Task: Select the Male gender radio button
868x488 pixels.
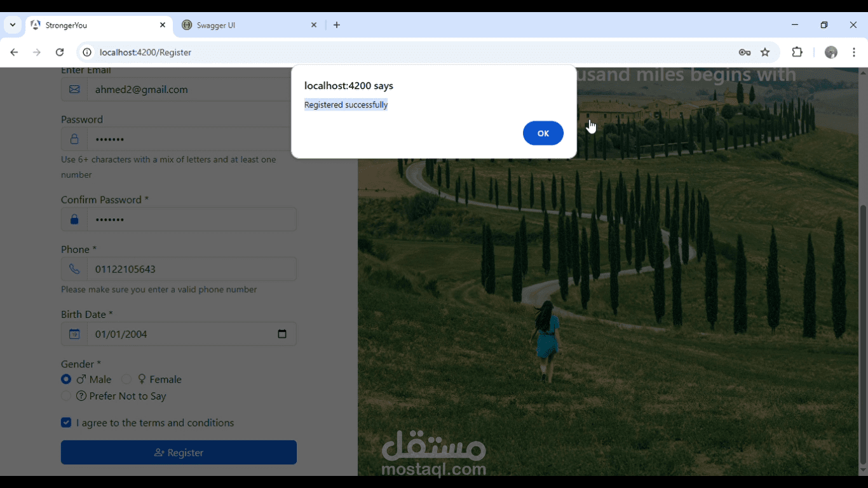Action: (x=66, y=379)
